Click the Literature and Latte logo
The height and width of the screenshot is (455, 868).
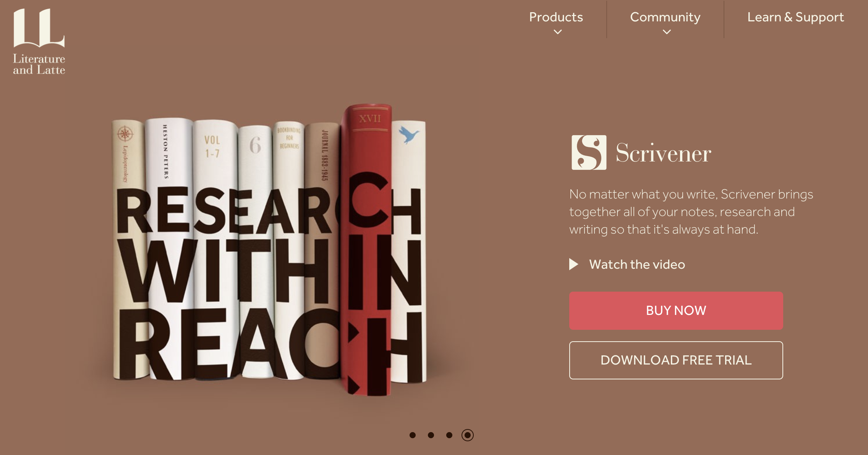(x=39, y=41)
